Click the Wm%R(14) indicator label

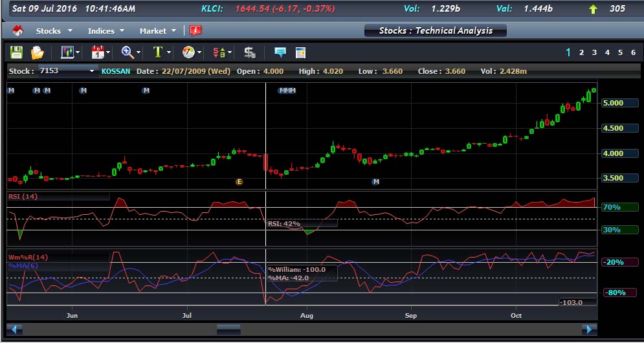click(x=28, y=257)
